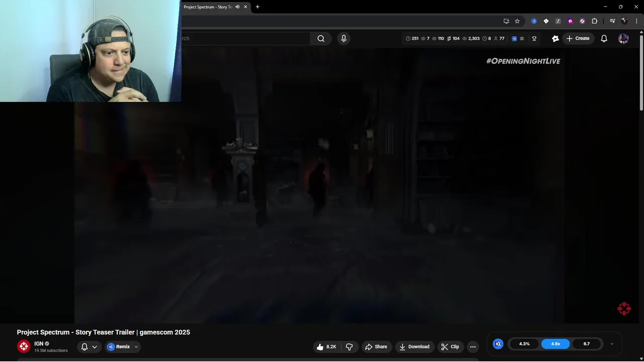Click the 2,303 views stat in vidIQ bar

(x=471, y=39)
